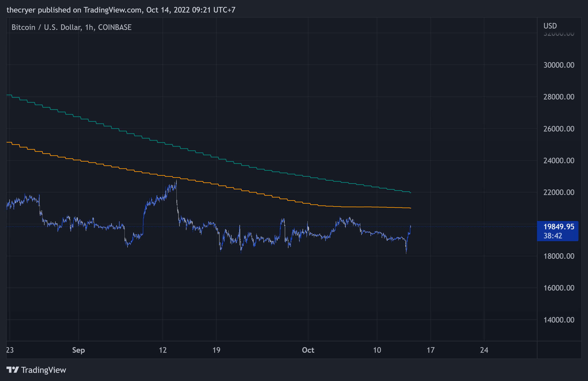588x381 pixels.
Task: Click the candle countdown timer 38:42
Action: coord(553,236)
